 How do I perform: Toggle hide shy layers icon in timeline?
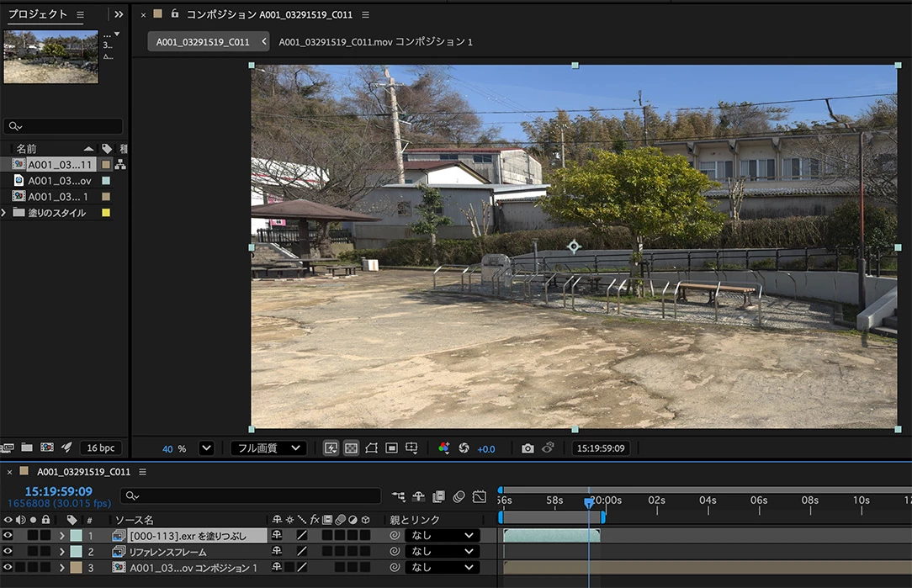(419, 496)
